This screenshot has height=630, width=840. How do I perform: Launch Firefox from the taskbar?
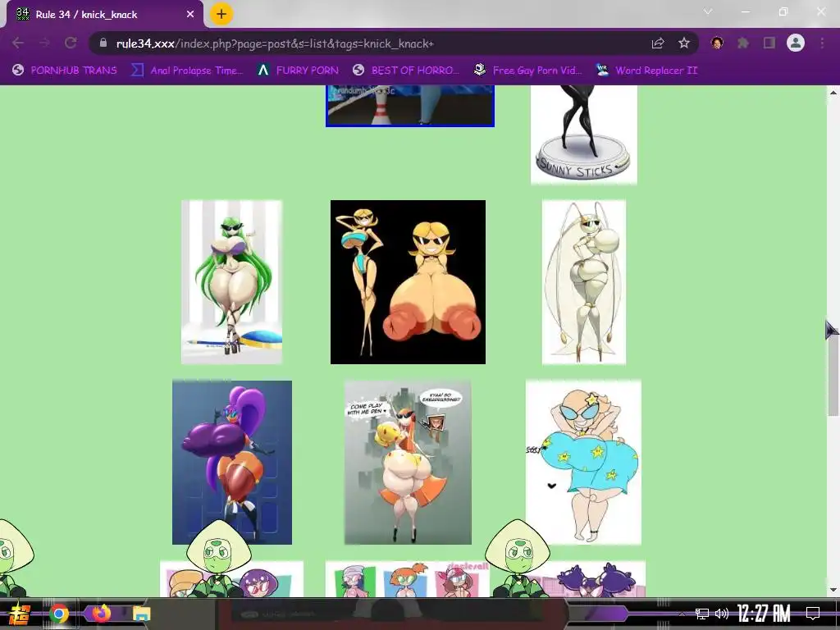100,614
